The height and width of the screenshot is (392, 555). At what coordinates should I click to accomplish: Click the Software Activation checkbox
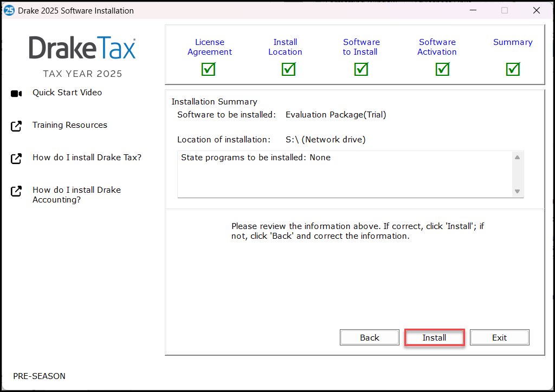point(442,69)
